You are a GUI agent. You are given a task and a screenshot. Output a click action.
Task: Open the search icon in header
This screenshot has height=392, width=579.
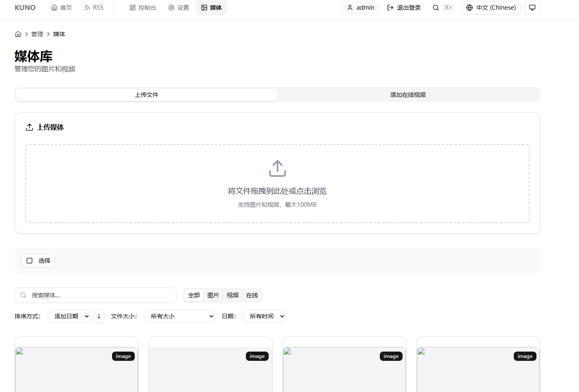pos(436,8)
